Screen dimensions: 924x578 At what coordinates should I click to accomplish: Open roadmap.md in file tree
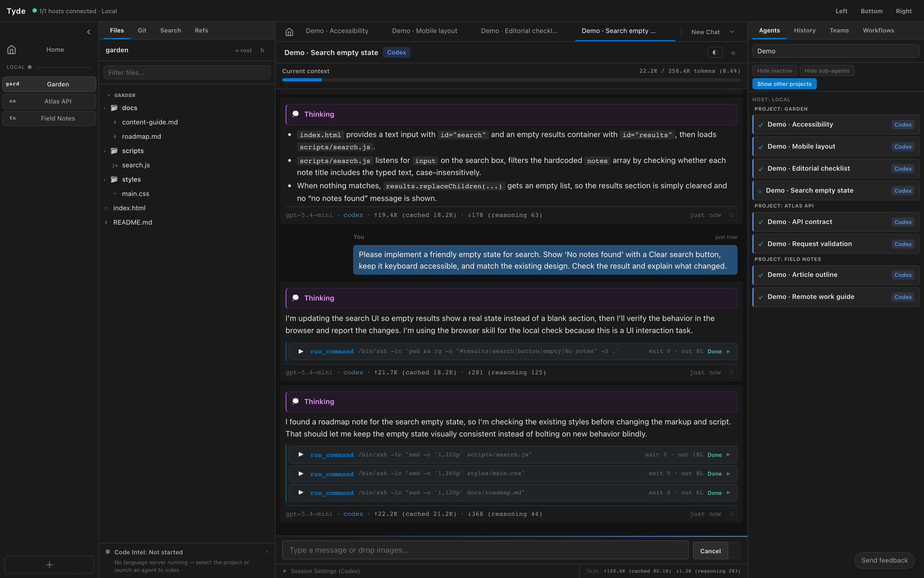[x=141, y=137]
